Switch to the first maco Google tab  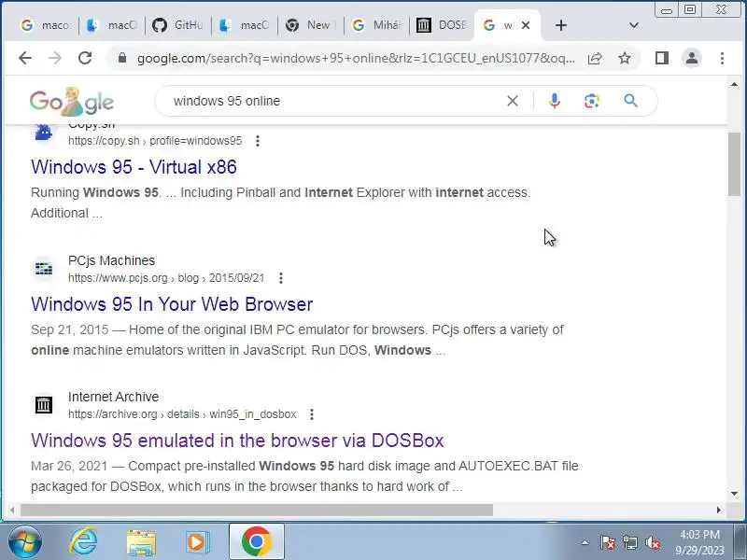tap(45, 25)
